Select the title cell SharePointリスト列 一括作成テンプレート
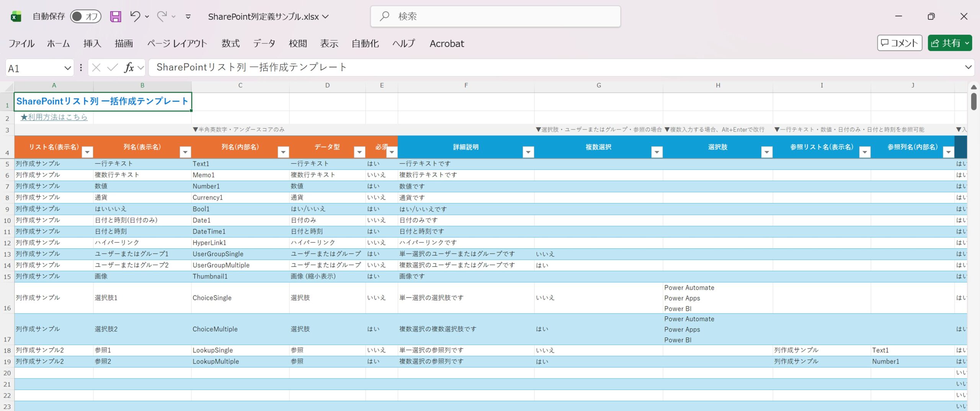Viewport: 980px width, 411px height. [x=103, y=102]
